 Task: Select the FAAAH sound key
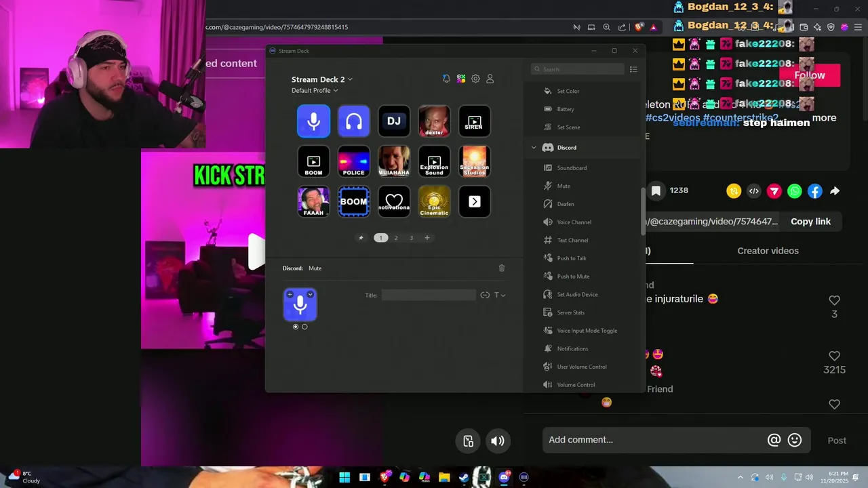click(x=313, y=201)
